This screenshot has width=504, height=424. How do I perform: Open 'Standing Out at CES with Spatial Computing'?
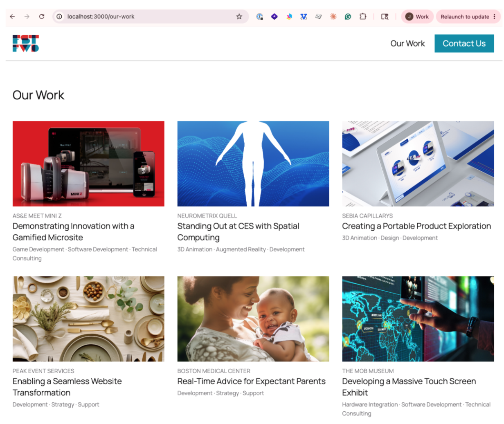(238, 232)
